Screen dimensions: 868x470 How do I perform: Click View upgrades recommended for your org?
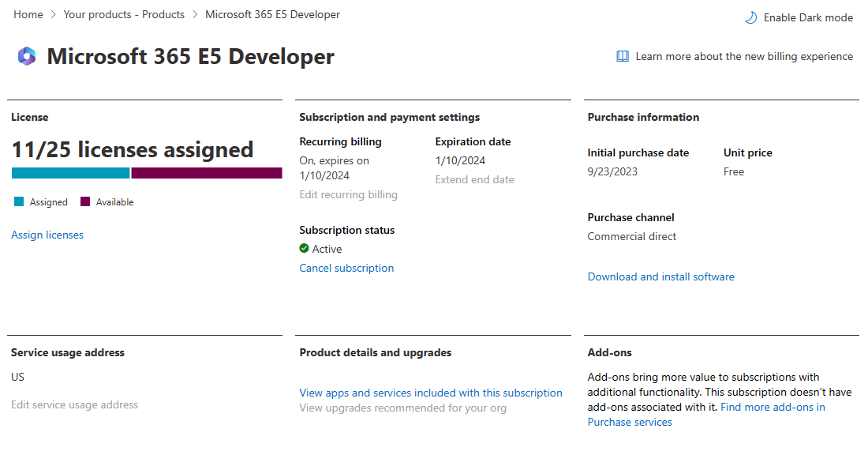point(403,408)
